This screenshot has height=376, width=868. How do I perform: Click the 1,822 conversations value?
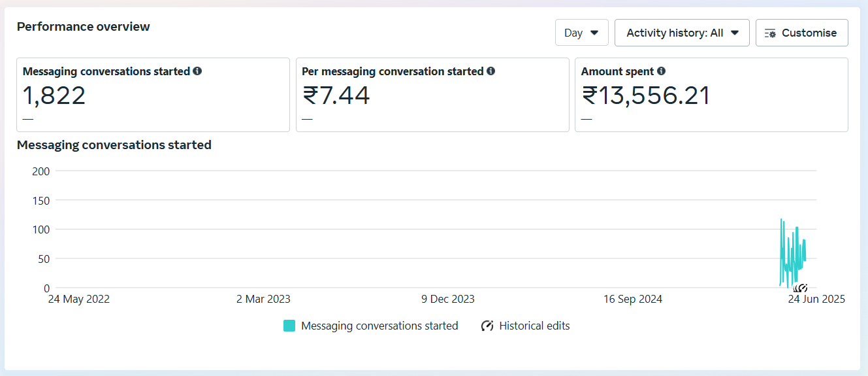(x=54, y=95)
